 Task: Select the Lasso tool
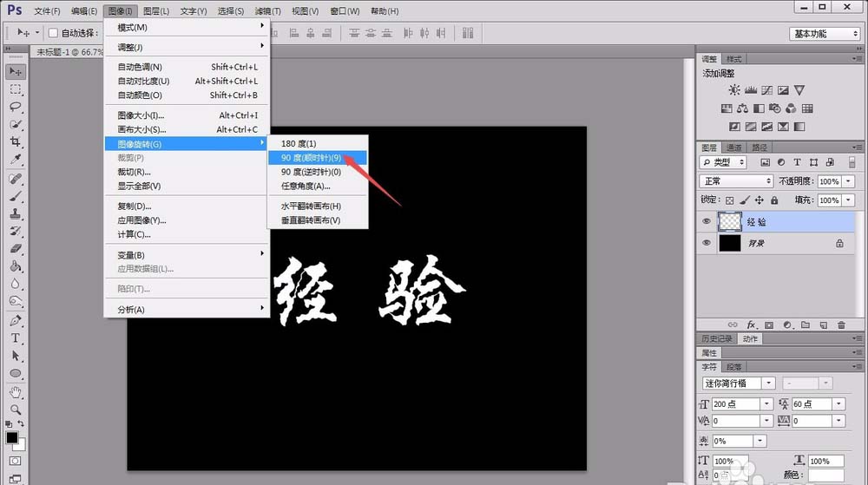click(16, 107)
